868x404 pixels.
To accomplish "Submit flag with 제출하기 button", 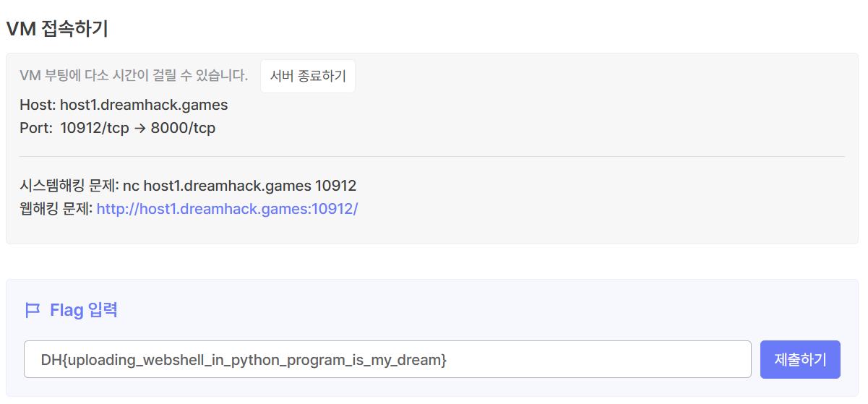I will tap(800, 359).
